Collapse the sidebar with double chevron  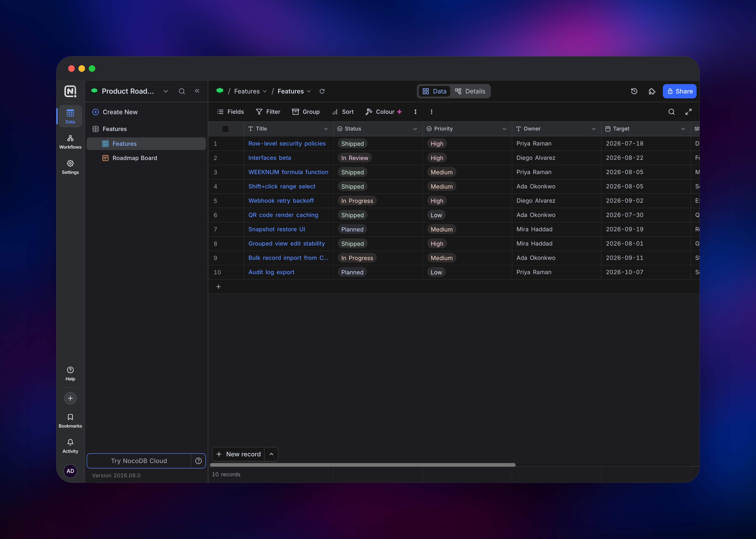pyautogui.click(x=197, y=91)
